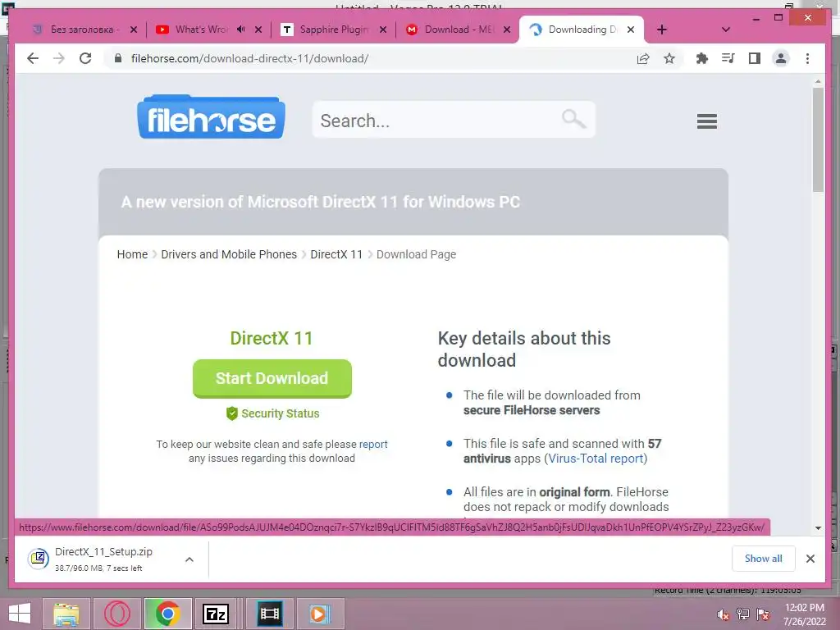This screenshot has width=840, height=630.
Task: Click the page vertical scrollbar thumb
Action: [x=818, y=139]
